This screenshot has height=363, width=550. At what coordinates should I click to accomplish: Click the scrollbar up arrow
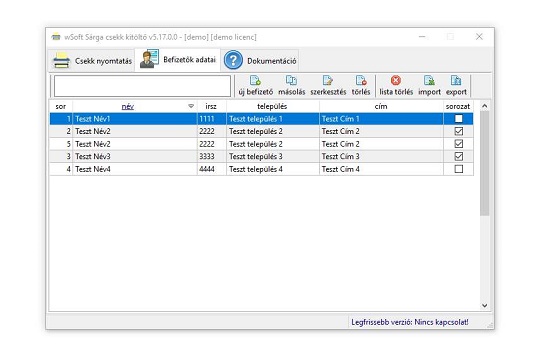[484, 106]
